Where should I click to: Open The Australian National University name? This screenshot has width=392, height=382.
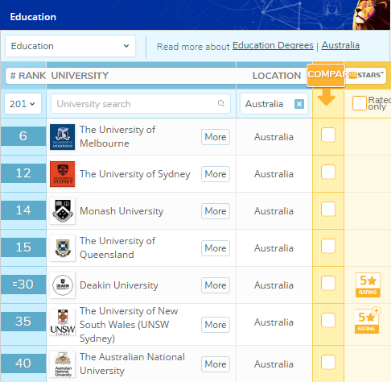(x=132, y=364)
